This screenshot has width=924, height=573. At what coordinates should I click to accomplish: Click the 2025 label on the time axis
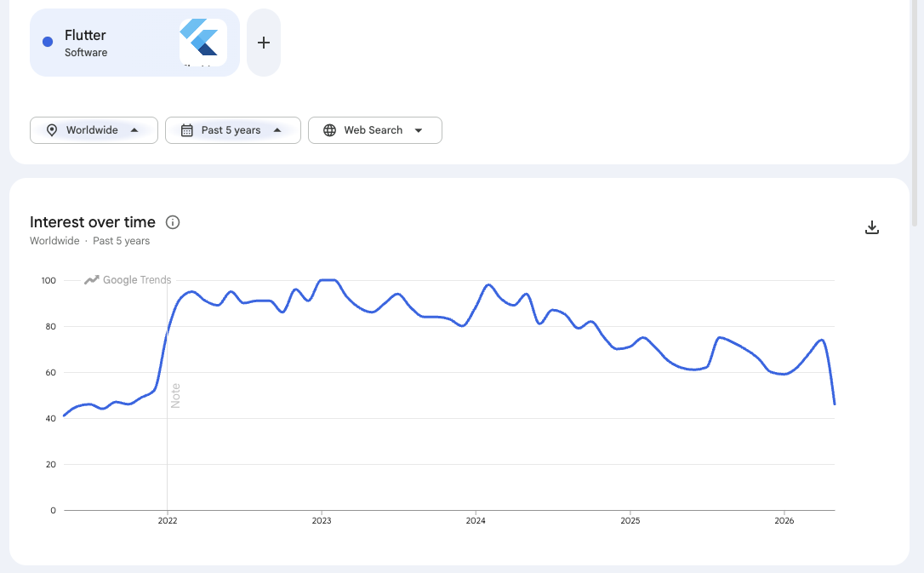click(x=630, y=520)
